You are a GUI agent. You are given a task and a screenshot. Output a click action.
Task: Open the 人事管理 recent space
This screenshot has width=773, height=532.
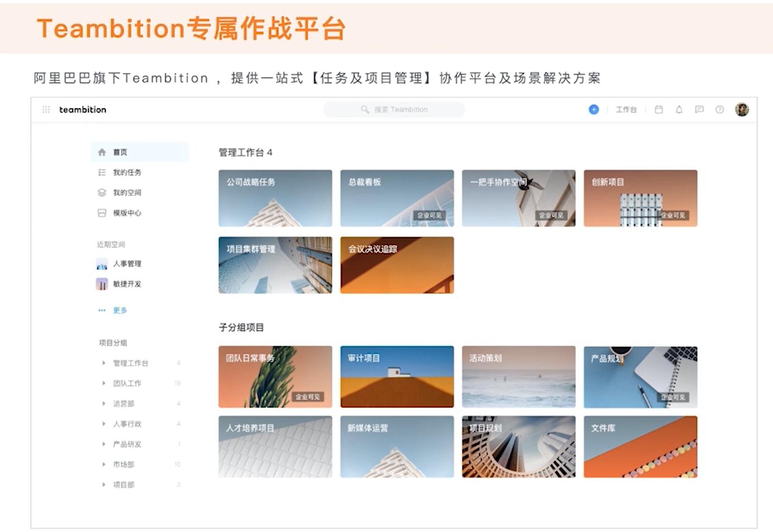pos(127,263)
